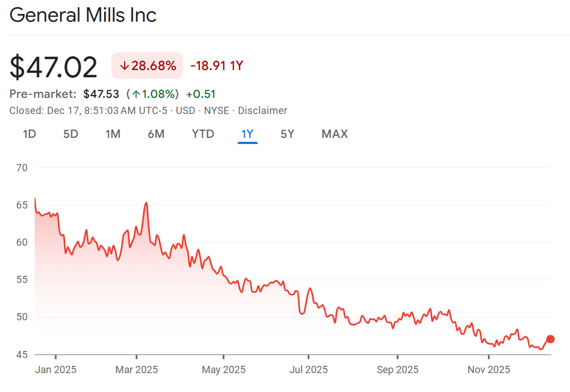The width and height of the screenshot is (570, 392).
Task: Click the NYSE exchange label
Action: [217, 111]
